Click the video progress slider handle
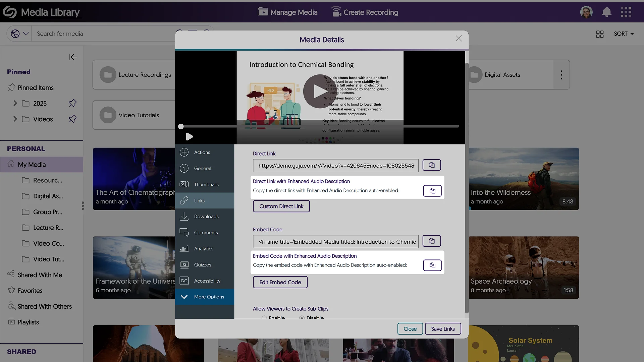Image resolution: width=644 pixels, height=362 pixels. (181, 126)
